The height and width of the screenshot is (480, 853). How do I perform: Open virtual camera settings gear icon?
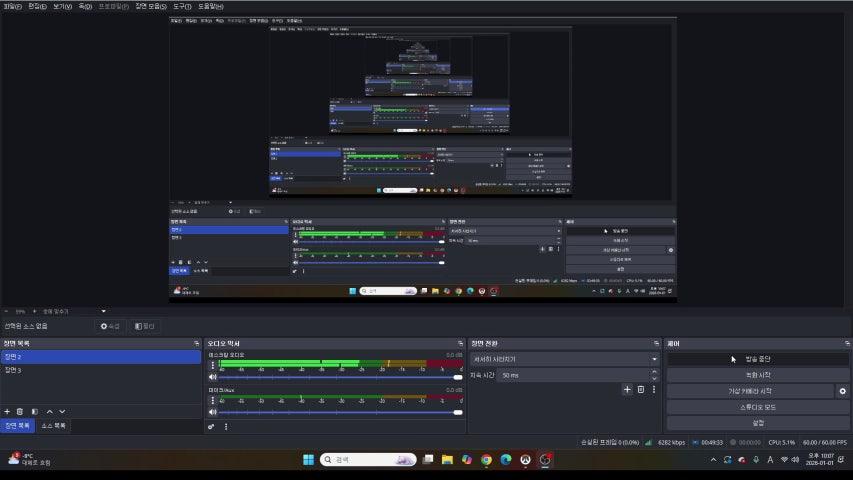click(x=842, y=391)
